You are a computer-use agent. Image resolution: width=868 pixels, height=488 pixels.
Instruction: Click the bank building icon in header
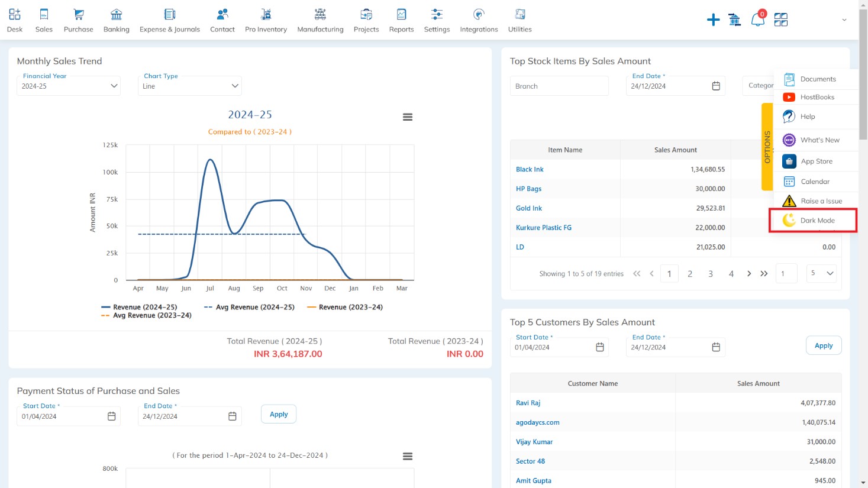[735, 20]
